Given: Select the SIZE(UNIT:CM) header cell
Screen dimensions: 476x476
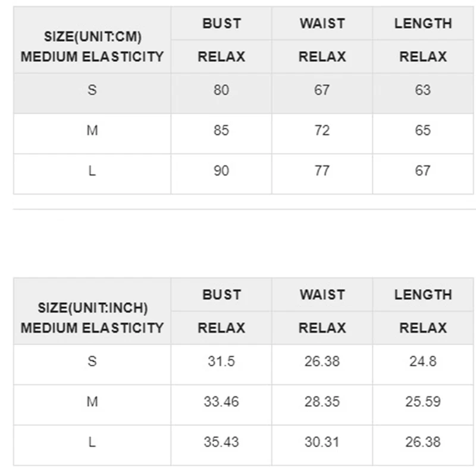Looking at the screenshot, I should click(x=92, y=37).
